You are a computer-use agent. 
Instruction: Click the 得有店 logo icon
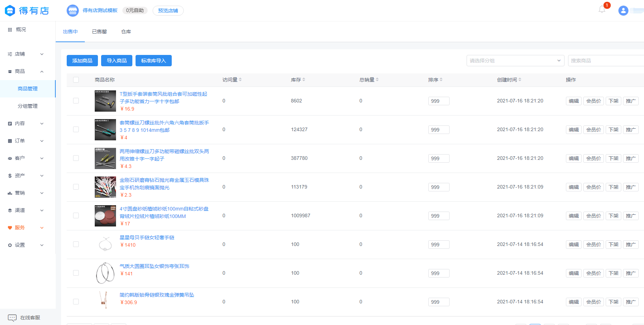pos(10,11)
